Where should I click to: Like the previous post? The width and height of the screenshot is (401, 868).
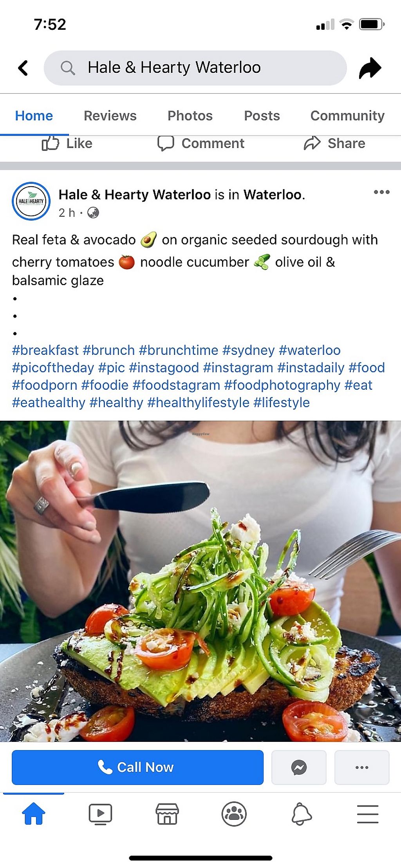click(x=67, y=143)
